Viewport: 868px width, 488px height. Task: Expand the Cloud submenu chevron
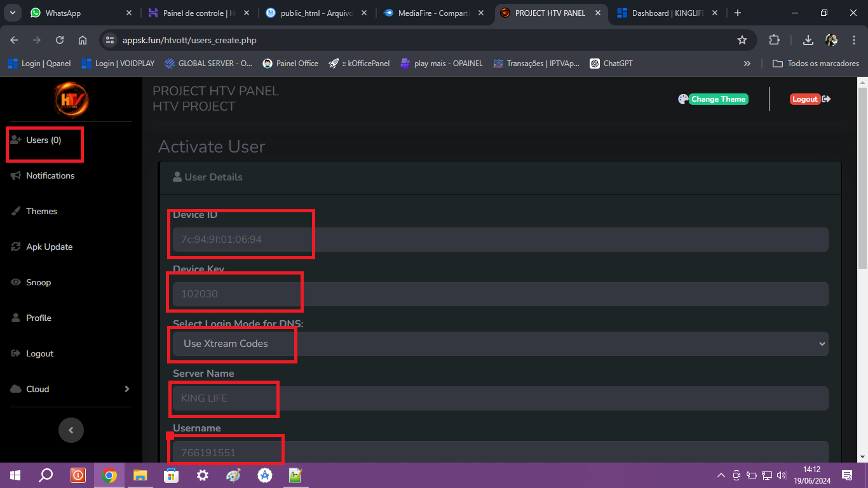126,390
